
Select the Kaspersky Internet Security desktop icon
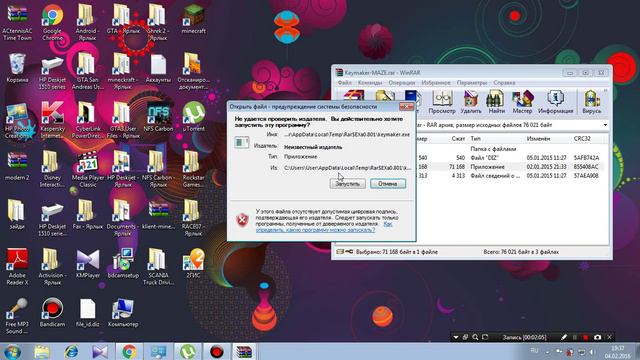[x=52, y=120]
